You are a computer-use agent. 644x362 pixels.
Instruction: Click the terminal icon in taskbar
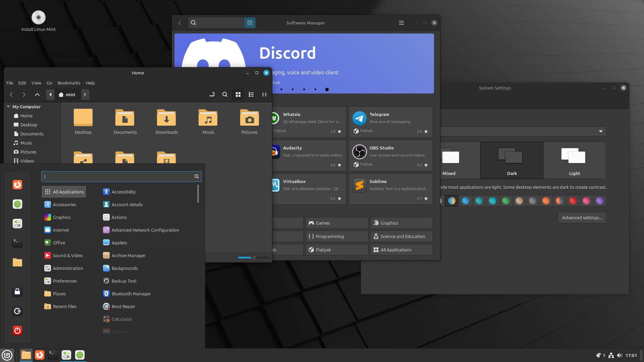coord(53,355)
